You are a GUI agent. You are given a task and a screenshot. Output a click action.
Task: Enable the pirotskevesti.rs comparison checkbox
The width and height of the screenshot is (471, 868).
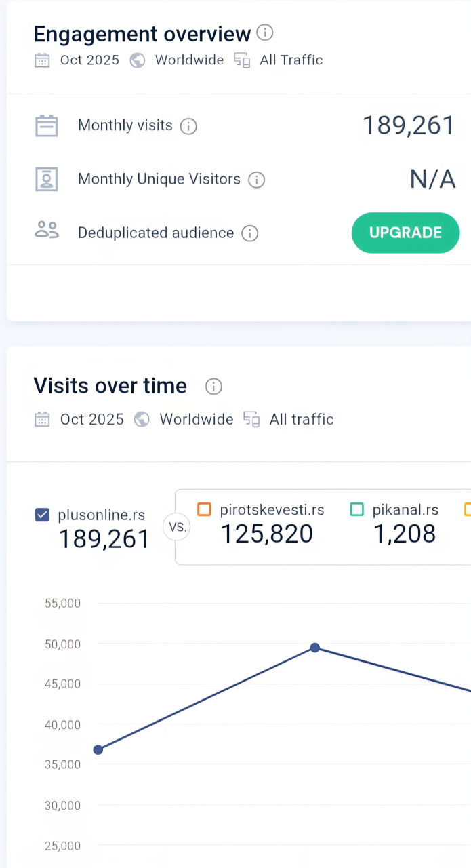pyautogui.click(x=204, y=509)
